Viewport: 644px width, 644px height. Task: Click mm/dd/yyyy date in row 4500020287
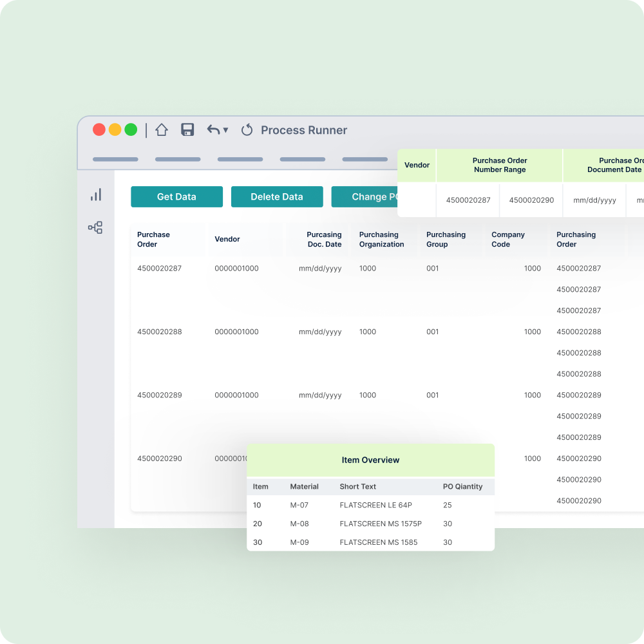[x=320, y=269]
